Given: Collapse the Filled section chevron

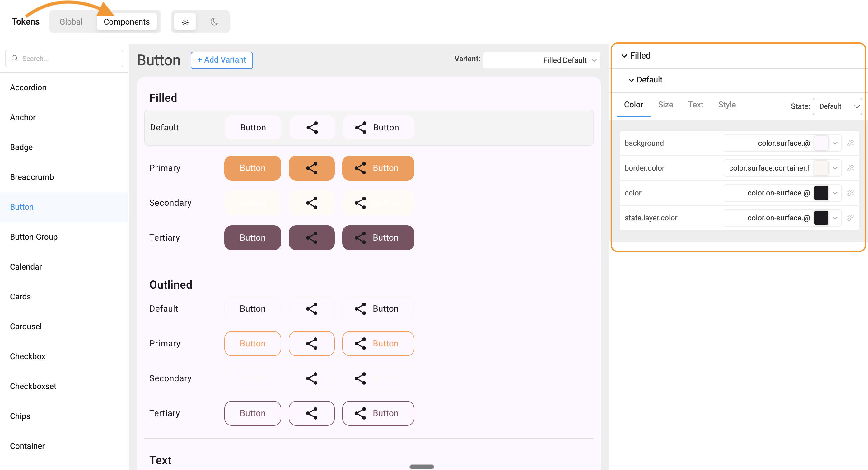Looking at the screenshot, I should (x=624, y=56).
